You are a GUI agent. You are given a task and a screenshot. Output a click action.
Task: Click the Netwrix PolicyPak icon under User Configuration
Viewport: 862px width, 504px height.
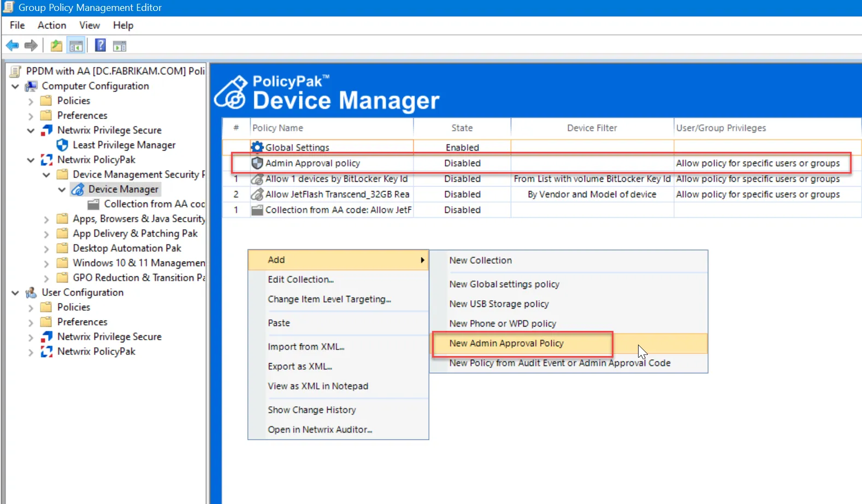tap(47, 351)
